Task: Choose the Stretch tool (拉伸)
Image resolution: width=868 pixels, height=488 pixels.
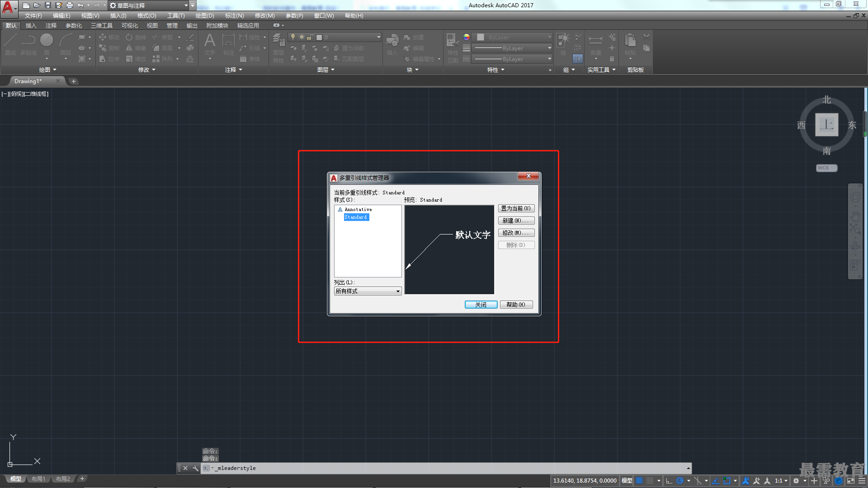Action: pyautogui.click(x=109, y=59)
